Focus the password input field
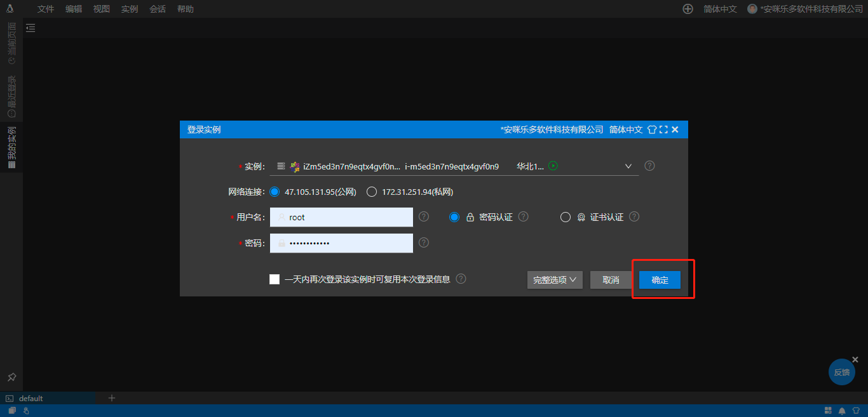The image size is (868, 417). click(341, 243)
